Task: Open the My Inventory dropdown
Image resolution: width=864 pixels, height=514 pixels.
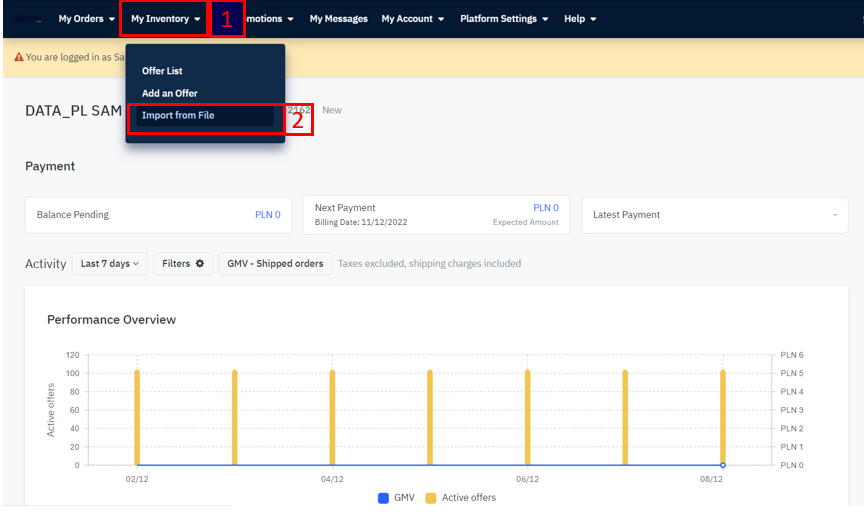Action: tap(165, 19)
